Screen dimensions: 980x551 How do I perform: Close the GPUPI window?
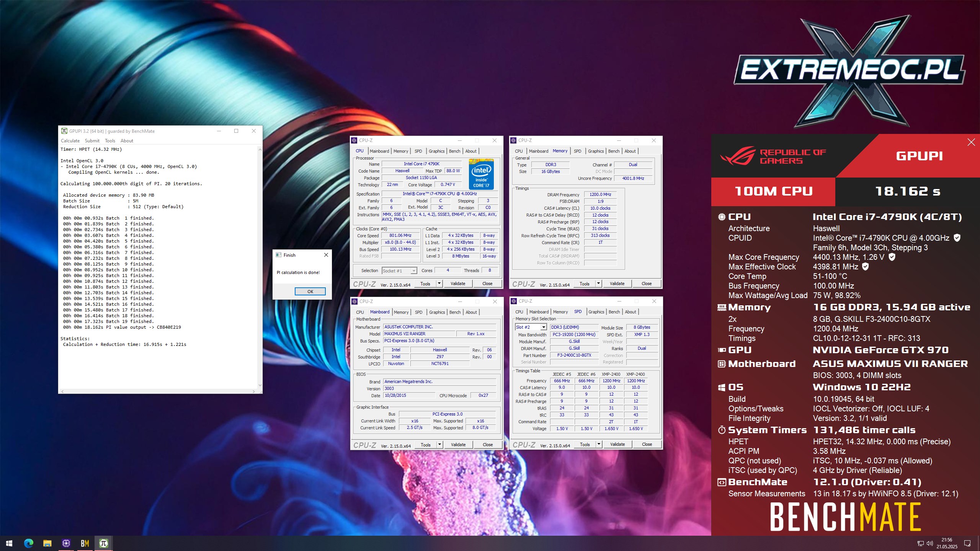253,131
